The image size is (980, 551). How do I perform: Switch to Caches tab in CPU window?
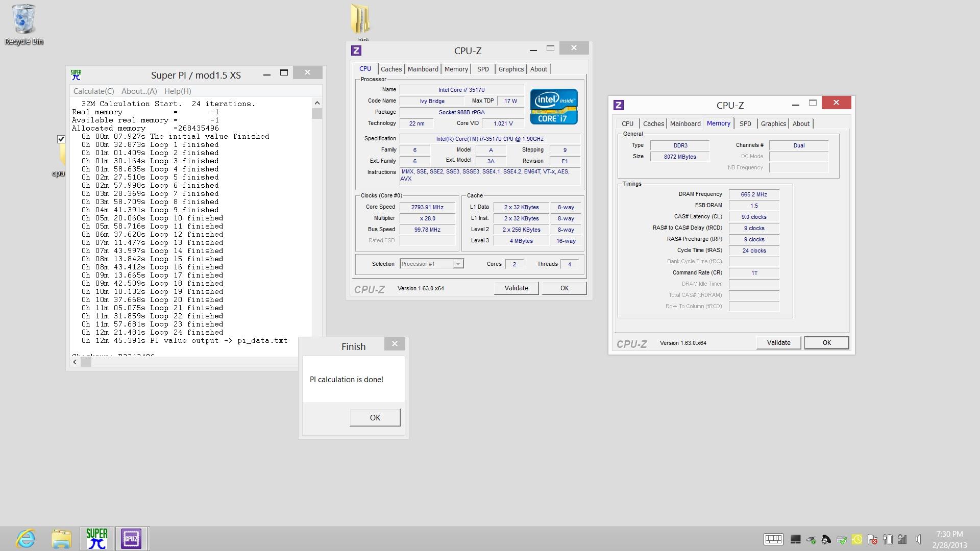391,69
